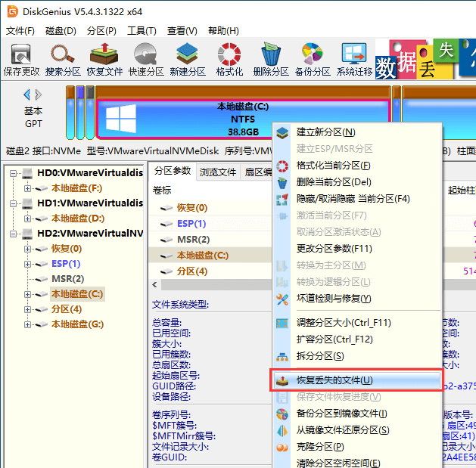Choose 恢复丢失的文件(U) from the context menu

coord(334,380)
